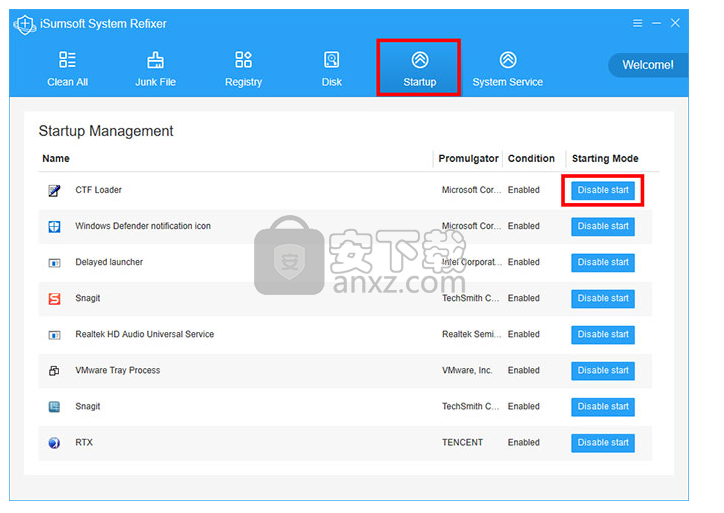Sort by Promulgator column header
The height and width of the screenshot is (513, 724).
coord(468,158)
